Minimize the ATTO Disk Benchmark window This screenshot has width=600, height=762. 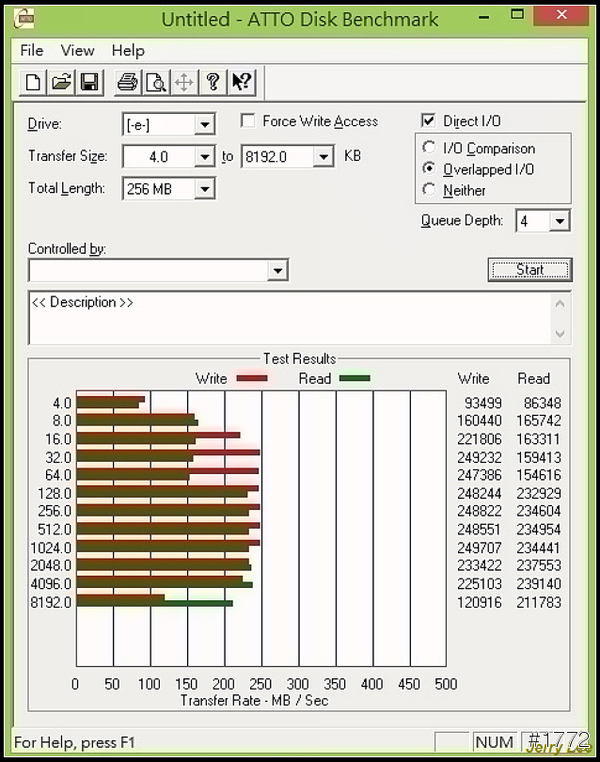point(484,17)
